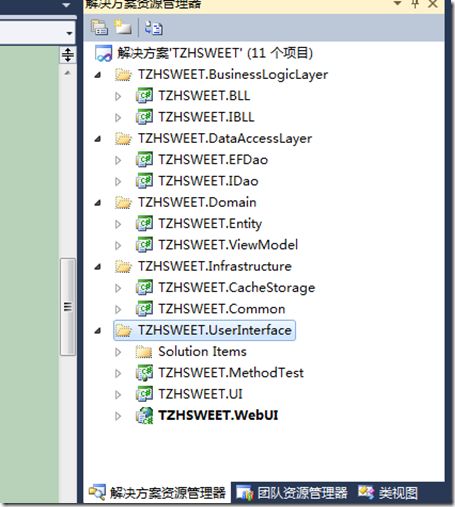Click the View Class Diagram toolbar icon

point(153,28)
